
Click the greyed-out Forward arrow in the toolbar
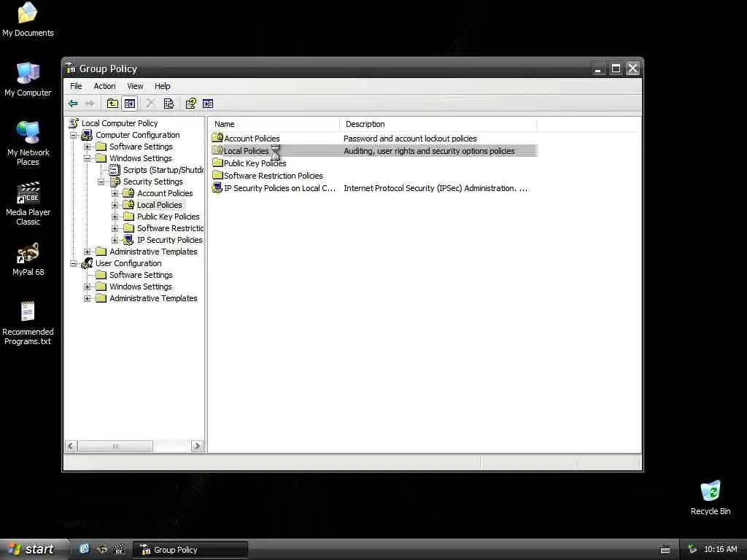click(x=90, y=104)
